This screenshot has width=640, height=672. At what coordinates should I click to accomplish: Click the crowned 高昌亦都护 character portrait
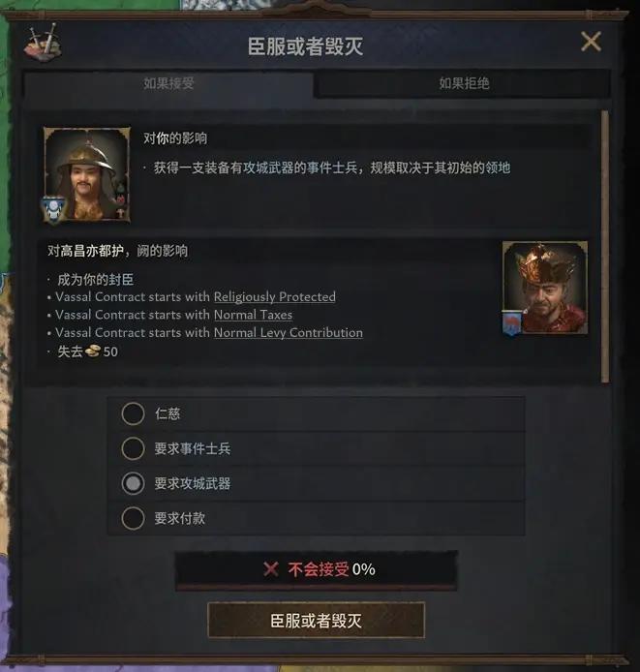(x=545, y=288)
